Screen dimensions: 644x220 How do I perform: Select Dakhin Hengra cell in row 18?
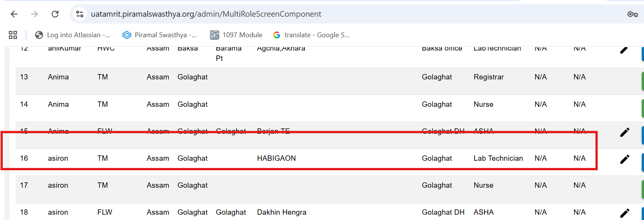281,212
